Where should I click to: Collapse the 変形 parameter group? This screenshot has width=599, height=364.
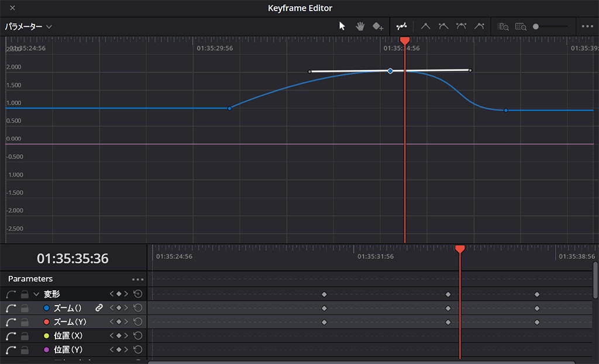click(36, 294)
